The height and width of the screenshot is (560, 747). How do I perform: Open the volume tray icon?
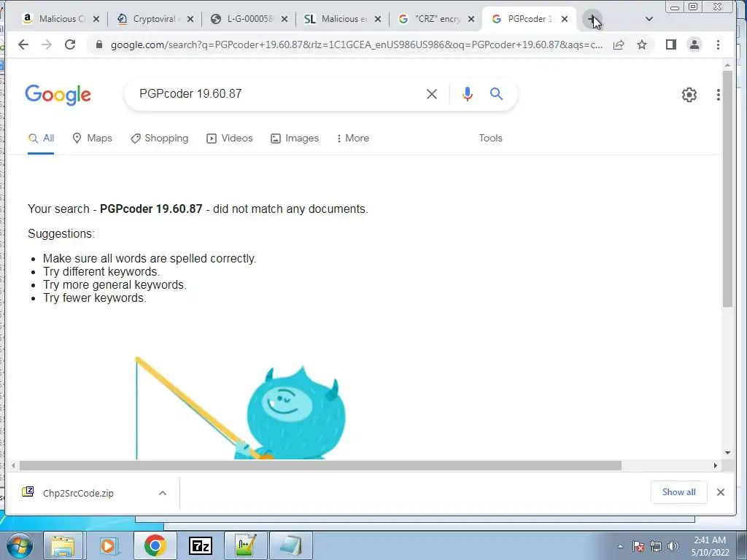point(673,546)
